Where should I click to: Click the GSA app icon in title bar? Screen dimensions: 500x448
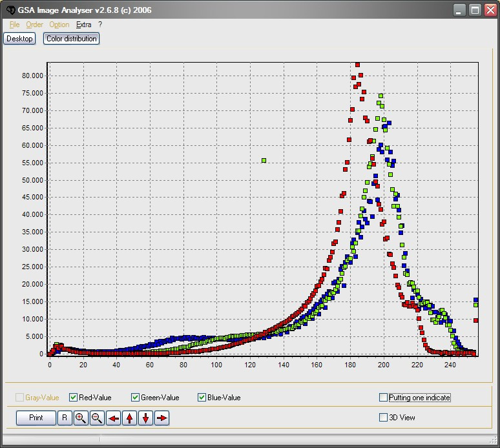click(x=10, y=10)
